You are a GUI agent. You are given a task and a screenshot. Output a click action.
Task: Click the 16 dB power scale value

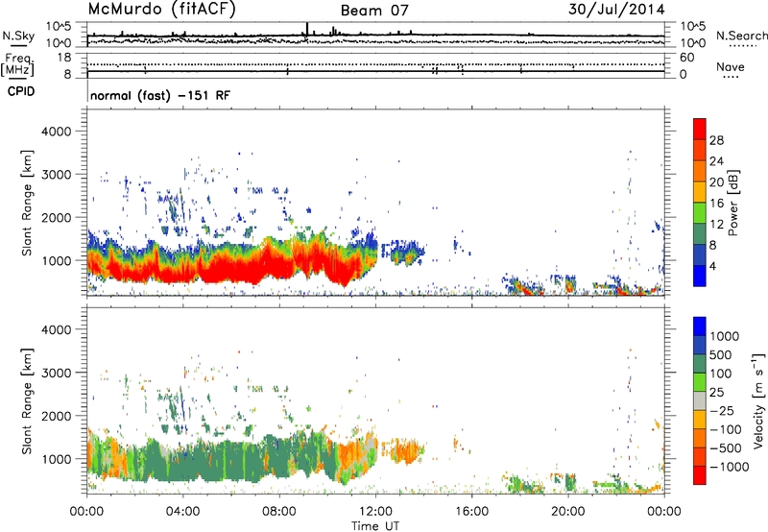(x=716, y=204)
